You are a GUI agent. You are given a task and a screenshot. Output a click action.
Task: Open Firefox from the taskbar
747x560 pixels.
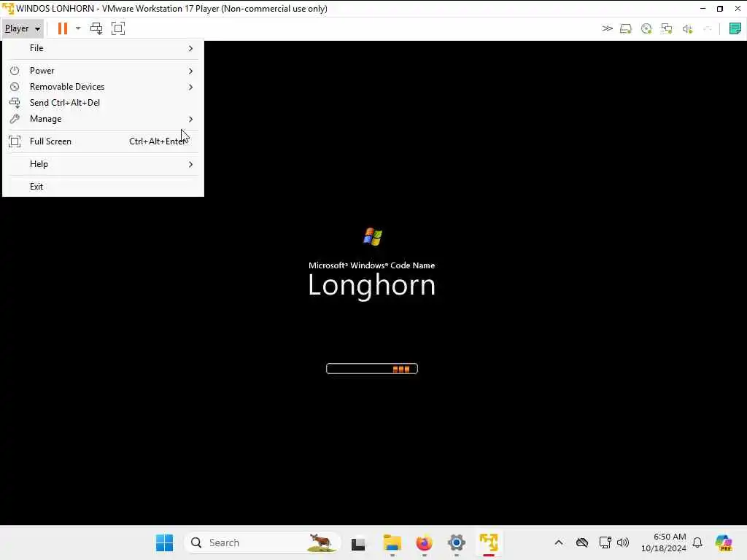(424, 542)
